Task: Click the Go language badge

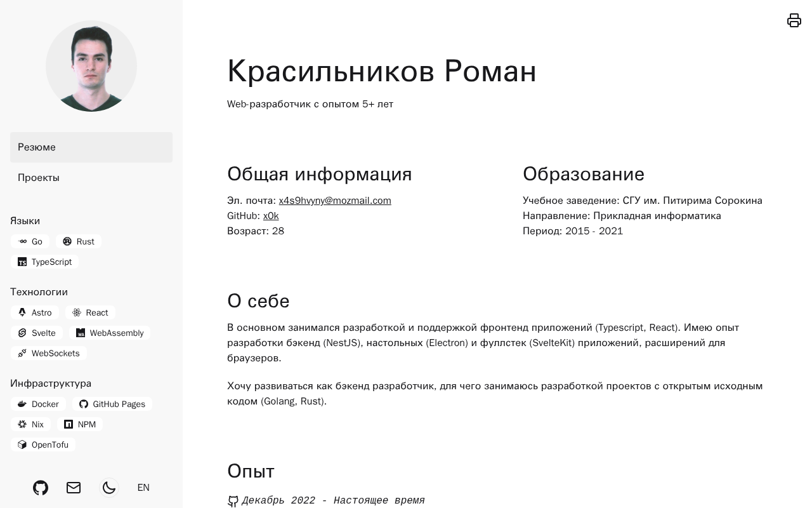Action: tap(30, 241)
